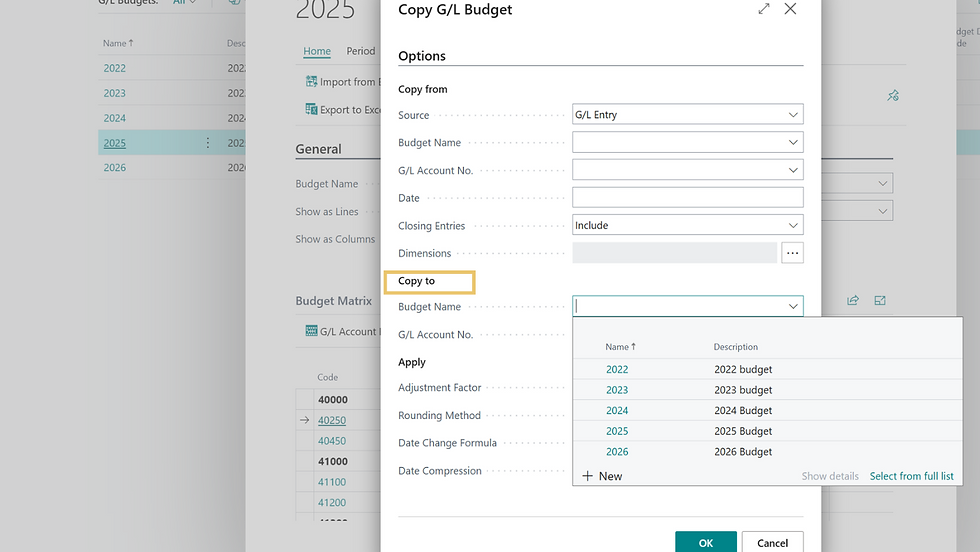Click the Description column header in lookup
Screen dimensions: 980x552
pyautogui.click(x=736, y=346)
